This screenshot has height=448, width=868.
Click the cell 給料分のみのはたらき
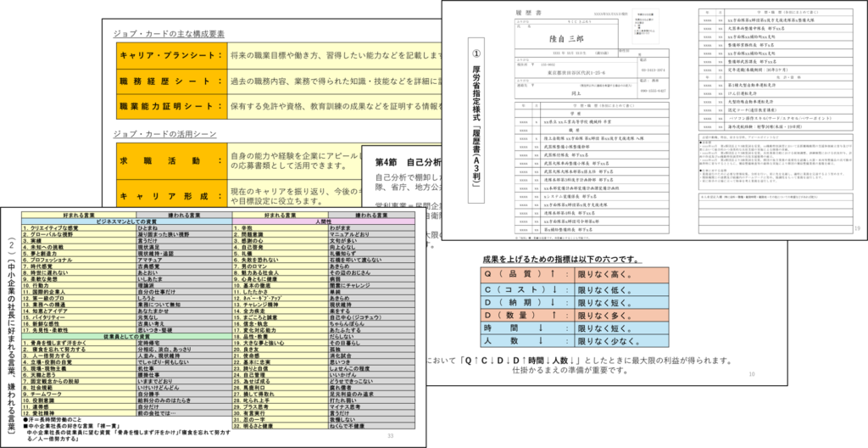(184, 400)
